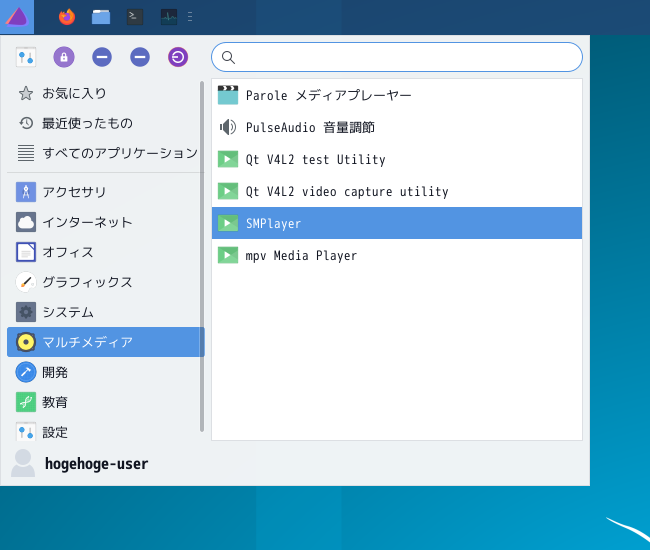Focus the application search field
Image resolution: width=650 pixels, height=550 pixels.
pyautogui.click(x=397, y=57)
